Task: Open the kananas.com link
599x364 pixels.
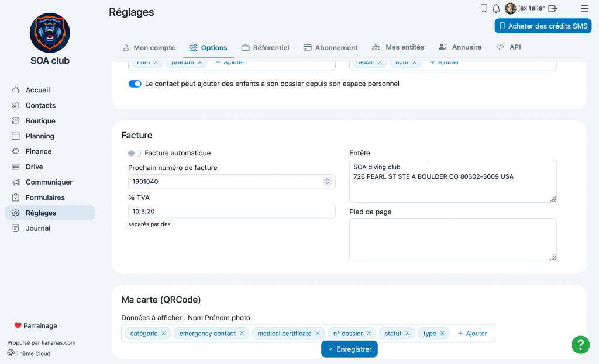Action: coord(58,342)
